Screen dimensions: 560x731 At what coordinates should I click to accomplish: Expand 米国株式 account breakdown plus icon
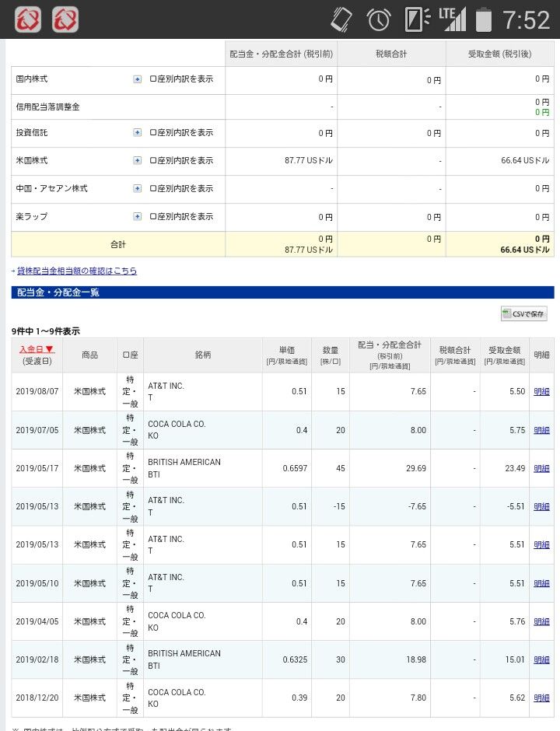(137, 161)
